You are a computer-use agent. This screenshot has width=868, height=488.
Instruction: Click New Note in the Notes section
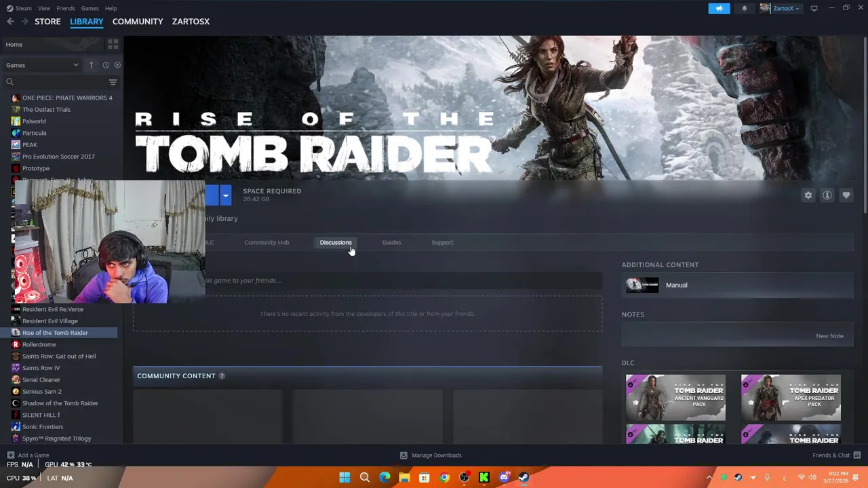(829, 335)
